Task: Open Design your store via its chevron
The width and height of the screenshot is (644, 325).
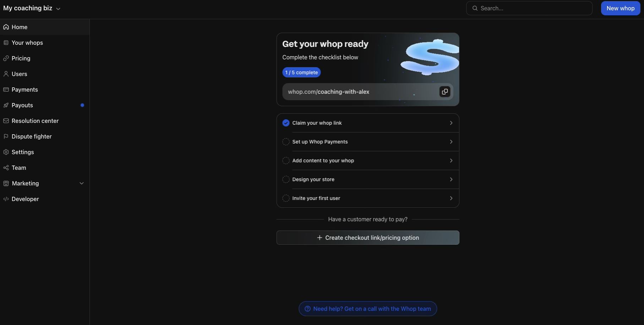Action: (x=451, y=179)
